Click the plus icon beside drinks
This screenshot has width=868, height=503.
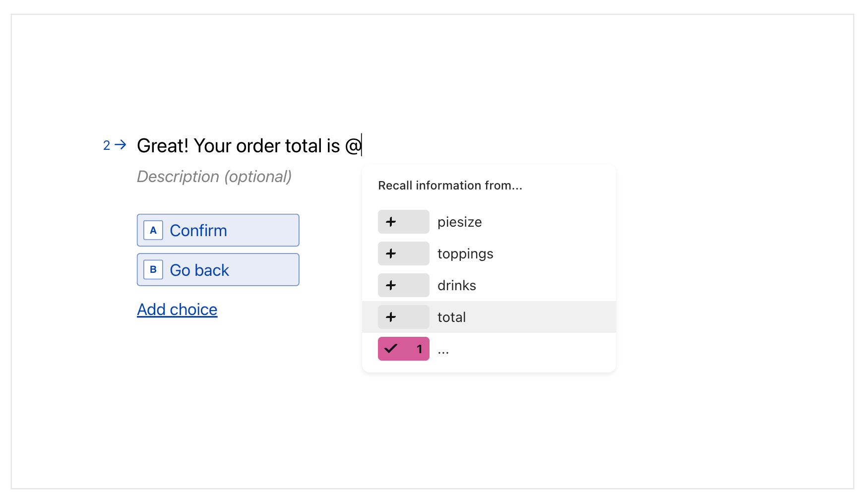click(391, 285)
